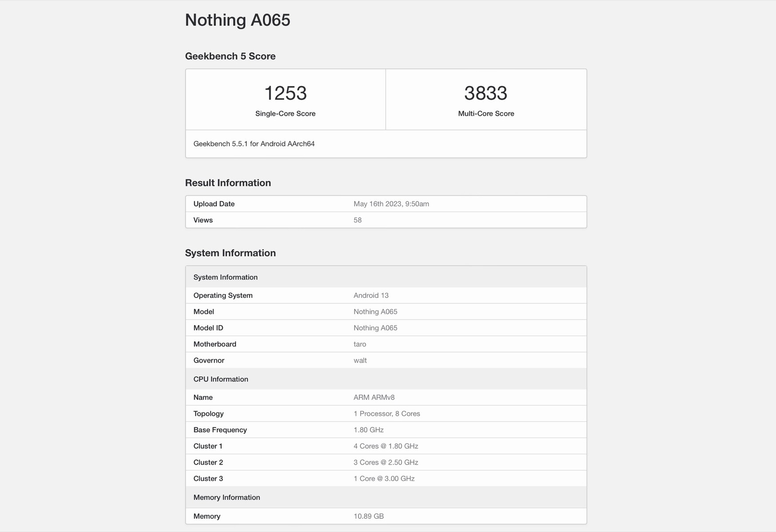Click the Nothing A065 page title
The width and height of the screenshot is (776, 532).
click(x=237, y=20)
